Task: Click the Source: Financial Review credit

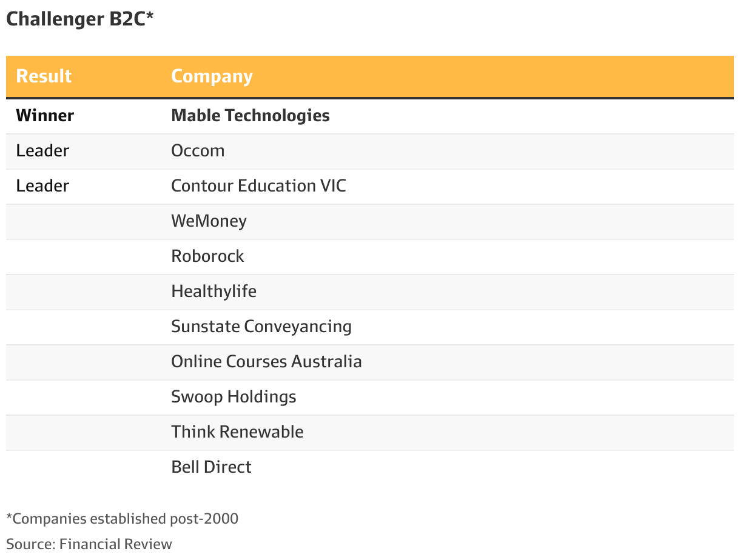Action: [x=89, y=544]
